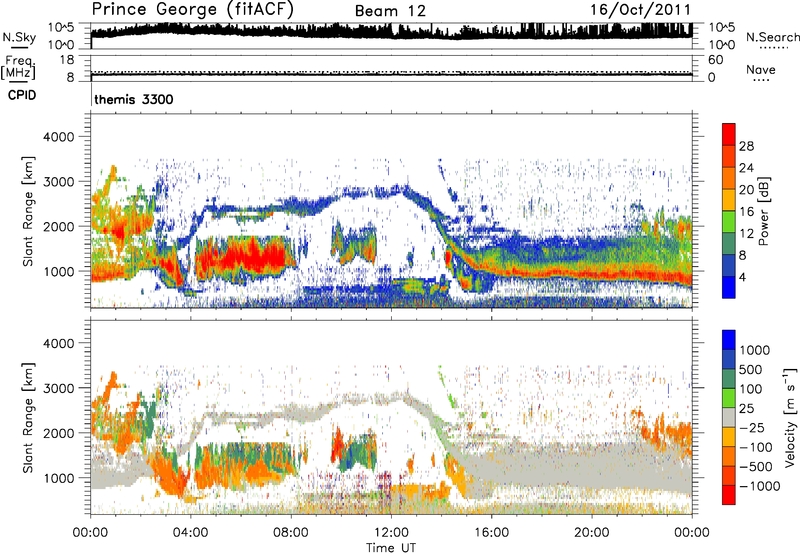
Task: Click the "3000" tick on power panel axis
Action: point(59,182)
